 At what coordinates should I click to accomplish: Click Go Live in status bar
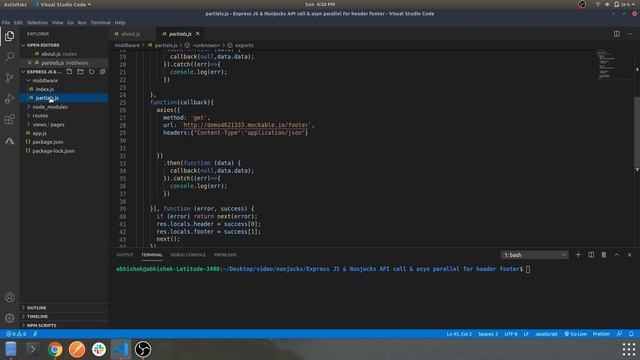click(576, 334)
